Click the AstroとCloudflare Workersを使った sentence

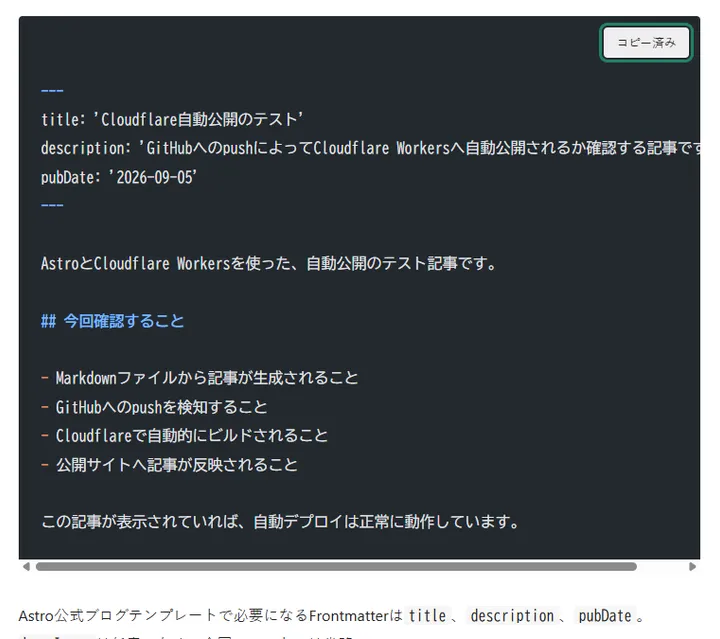click(269, 263)
